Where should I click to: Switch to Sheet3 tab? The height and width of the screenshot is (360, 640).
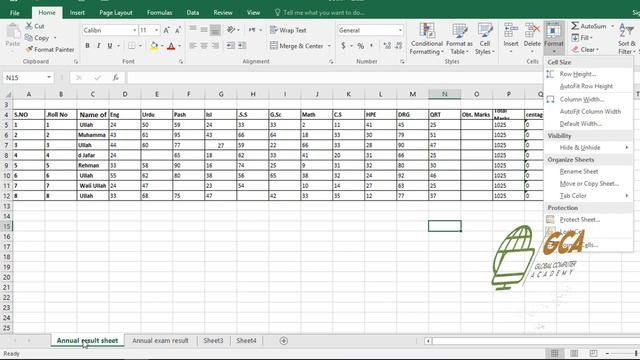click(213, 340)
